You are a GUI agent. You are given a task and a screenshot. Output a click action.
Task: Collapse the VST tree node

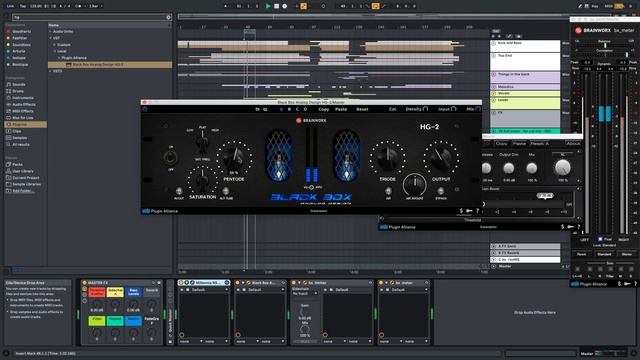coord(51,38)
